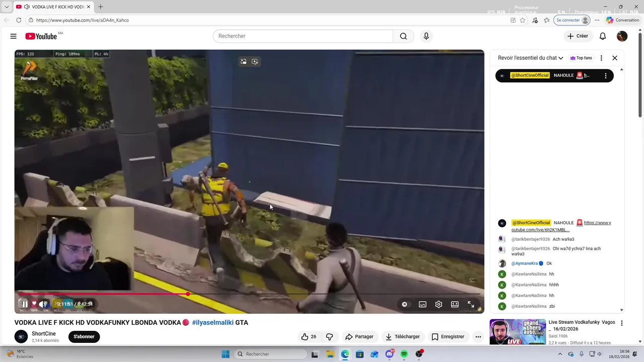Open #ilyaselmaliki hashtag link
This screenshot has width=644, height=362.
[213, 322]
